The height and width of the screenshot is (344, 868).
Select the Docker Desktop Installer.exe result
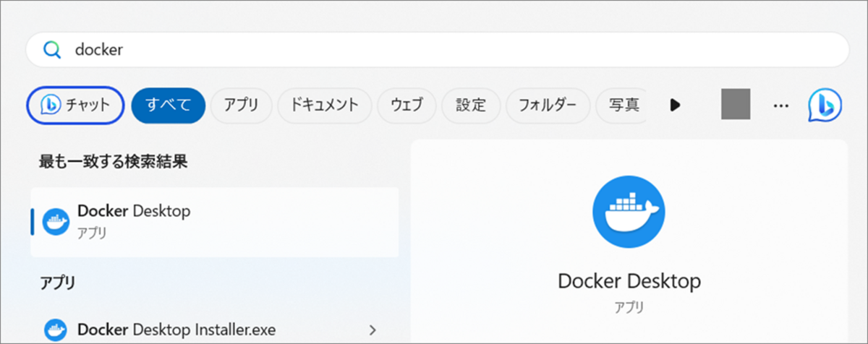tap(215, 330)
